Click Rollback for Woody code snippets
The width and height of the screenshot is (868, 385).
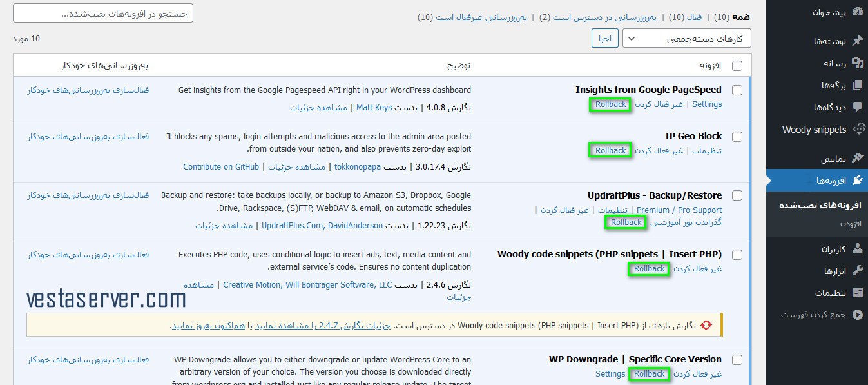(649, 269)
